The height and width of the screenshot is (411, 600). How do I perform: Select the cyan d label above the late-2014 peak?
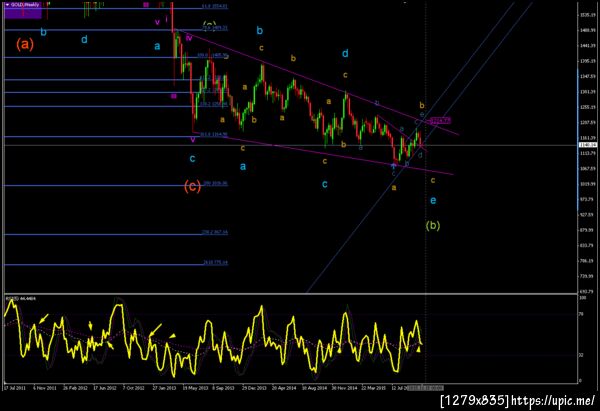[345, 53]
